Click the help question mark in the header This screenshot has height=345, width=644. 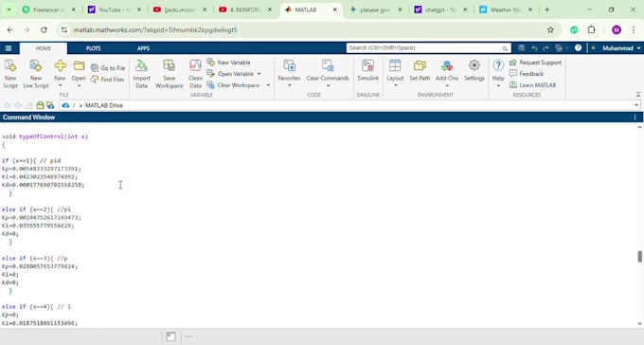coord(578,48)
